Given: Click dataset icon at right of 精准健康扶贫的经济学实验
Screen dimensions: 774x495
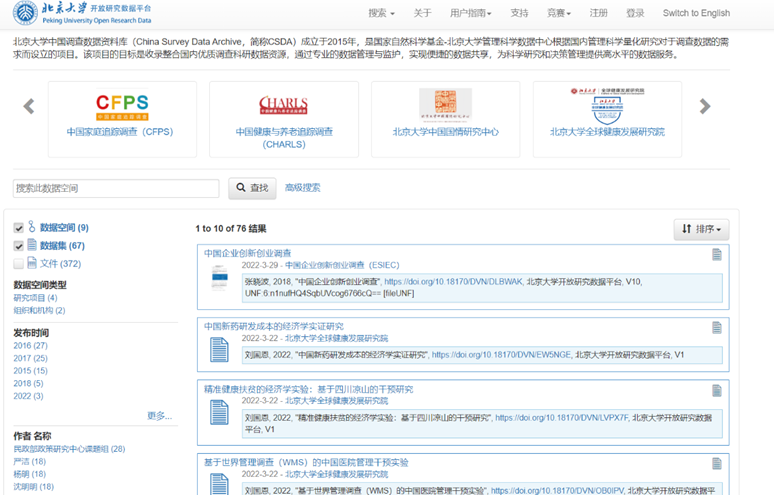Looking at the screenshot, I should [717, 390].
